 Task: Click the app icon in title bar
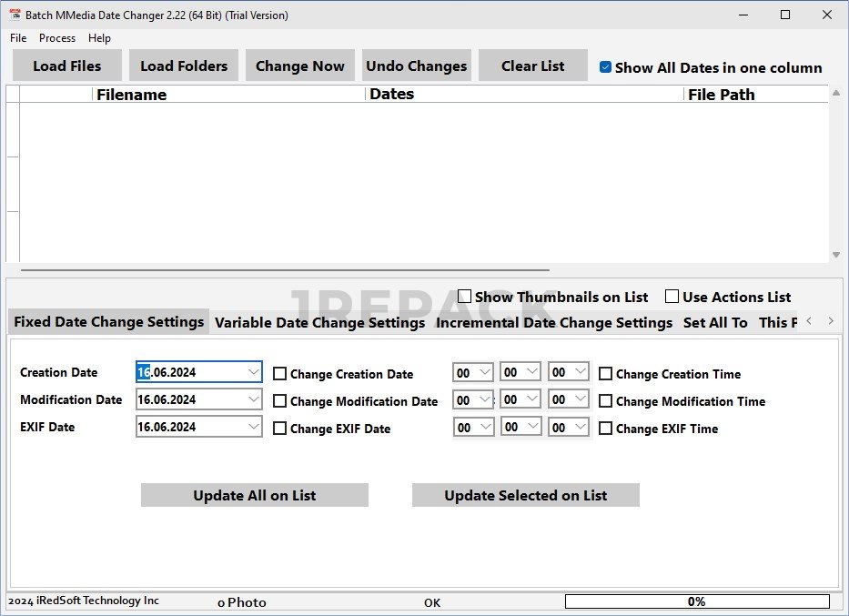(x=15, y=15)
